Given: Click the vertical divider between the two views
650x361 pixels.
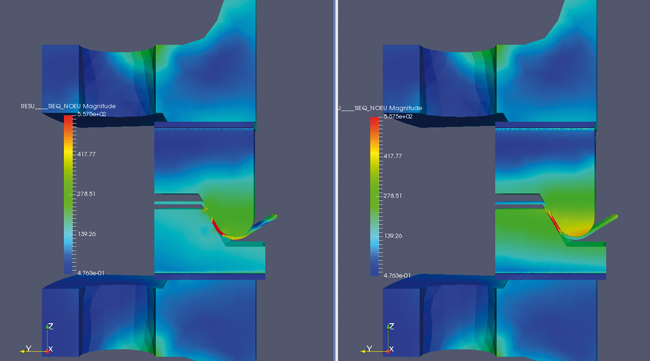Looking at the screenshot, I should (x=336, y=180).
